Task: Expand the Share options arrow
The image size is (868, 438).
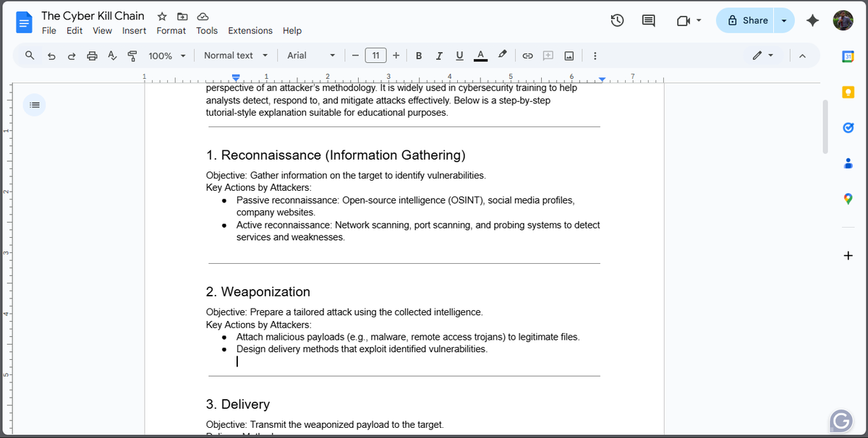Action: pos(784,20)
